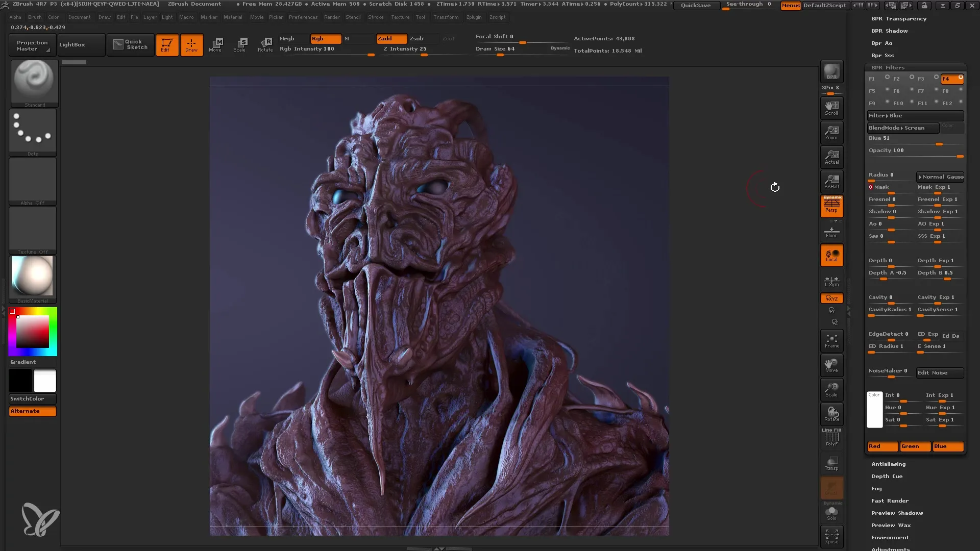Click the Edit mode button
The width and height of the screenshot is (980, 551).
tap(166, 44)
